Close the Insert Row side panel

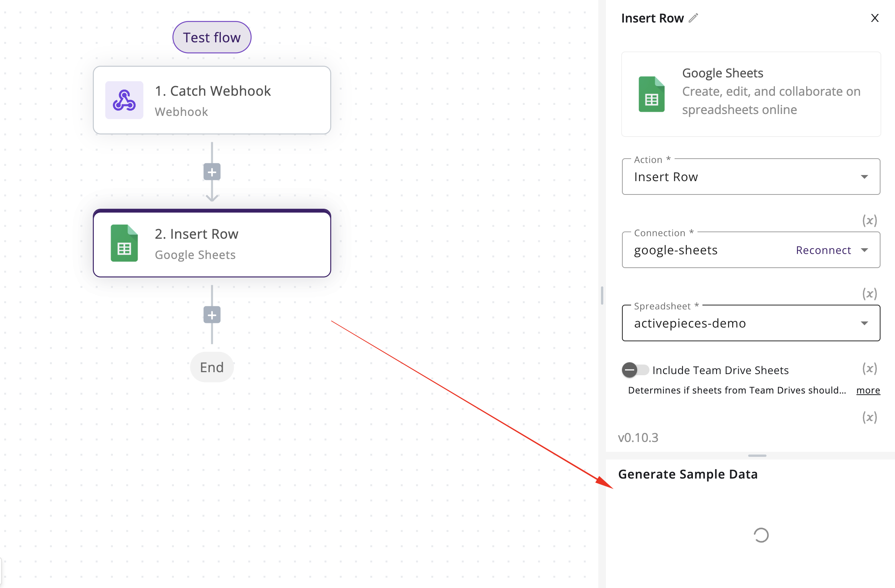tap(875, 18)
